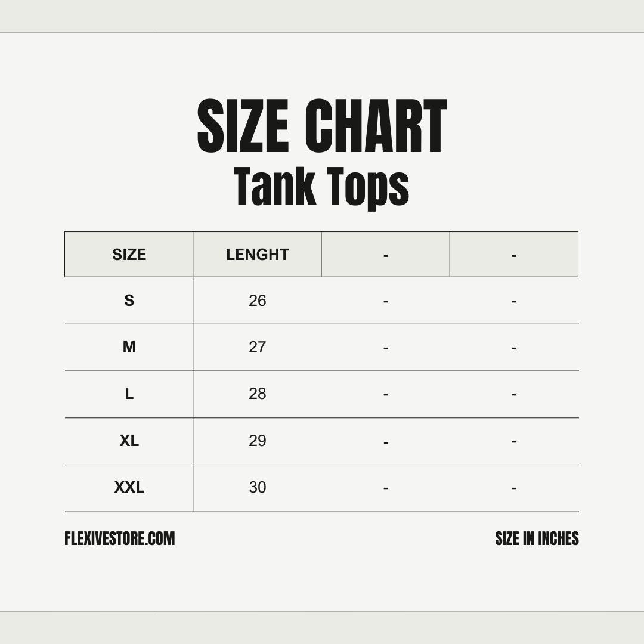Click the length value 29
This screenshot has width=644, height=644.
(x=257, y=441)
